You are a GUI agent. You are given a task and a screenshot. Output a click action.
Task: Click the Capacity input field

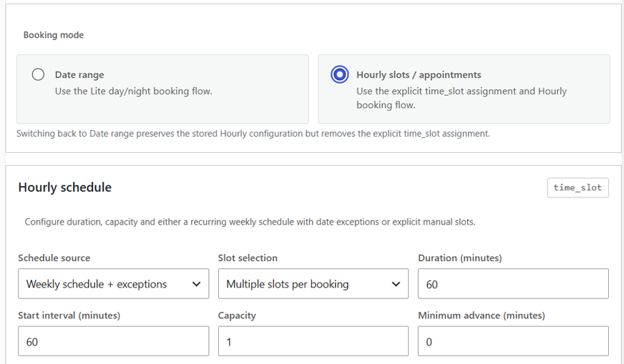click(x=313, y=341)
